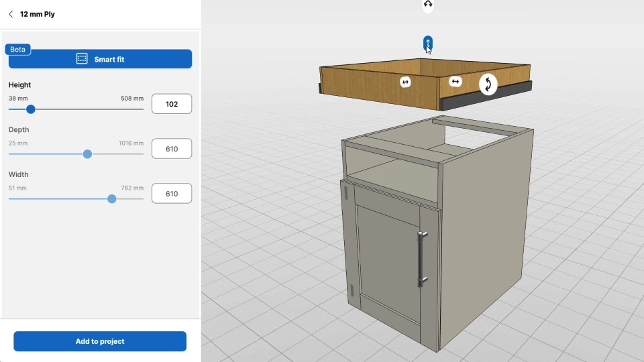Click the left horizontal resize handle on drawer

click(x=405, y=82)
